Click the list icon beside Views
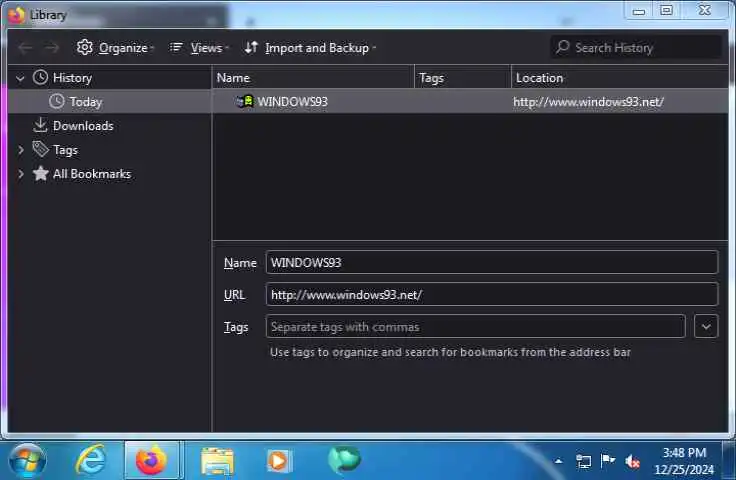The height and width of the screenshot is (480, 736). tap(176, 47)
